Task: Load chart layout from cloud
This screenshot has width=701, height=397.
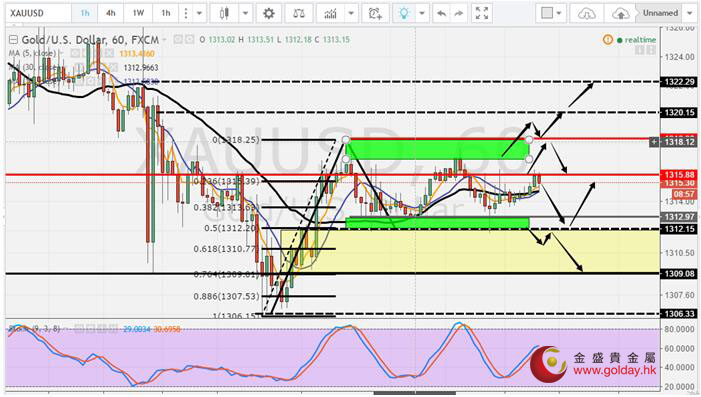Action: pos(586,13)
